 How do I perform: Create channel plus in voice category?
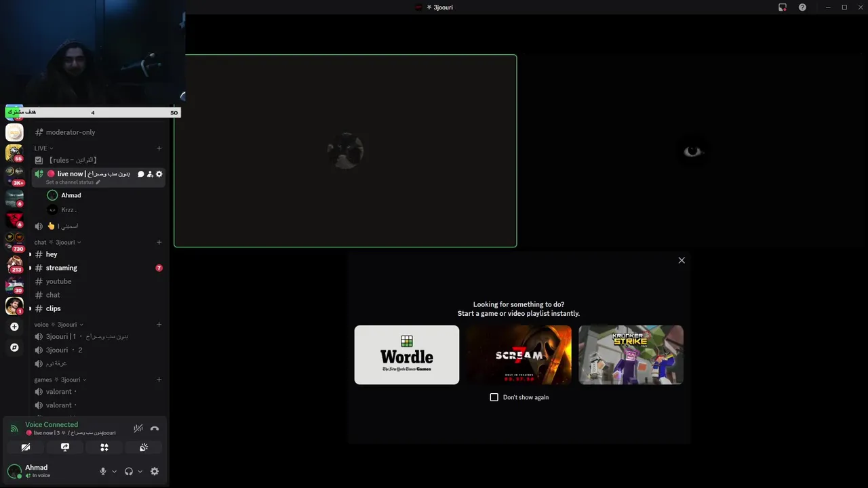click(159, 324)
